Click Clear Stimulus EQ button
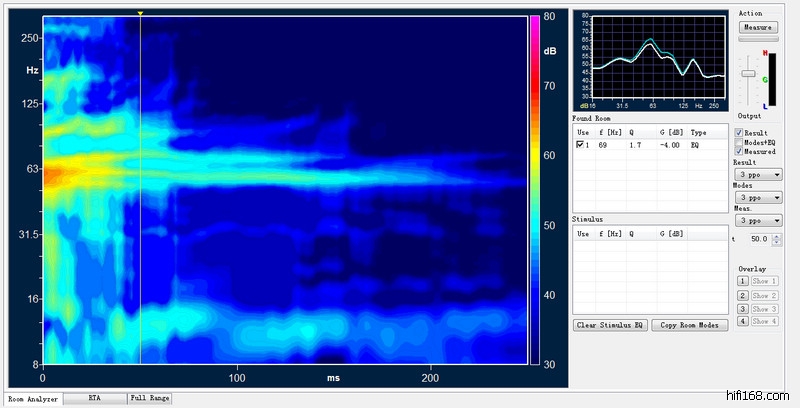 [610, 326]
